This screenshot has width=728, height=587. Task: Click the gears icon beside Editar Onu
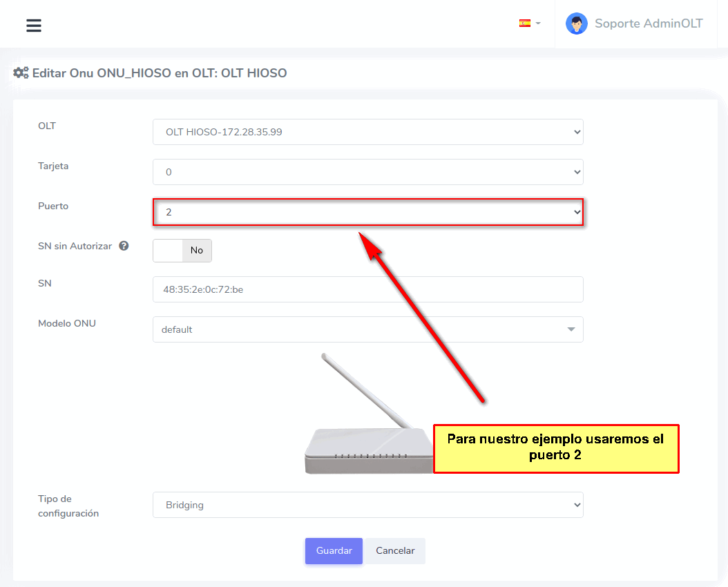pyautogui.click(x=21, y=73)
